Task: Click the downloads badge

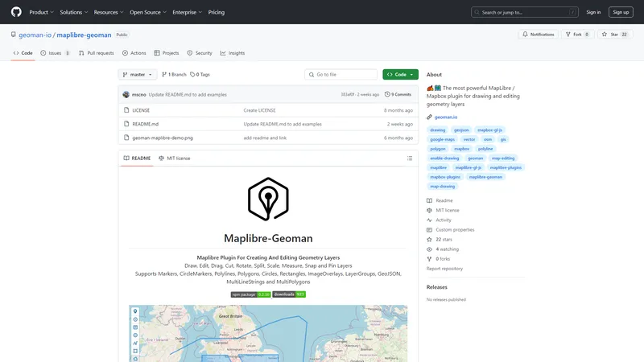Action: 289,294
